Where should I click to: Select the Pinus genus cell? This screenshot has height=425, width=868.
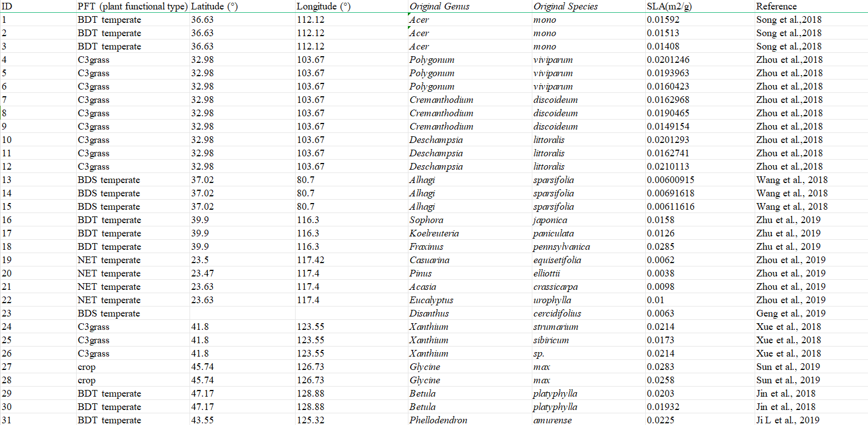421,274
